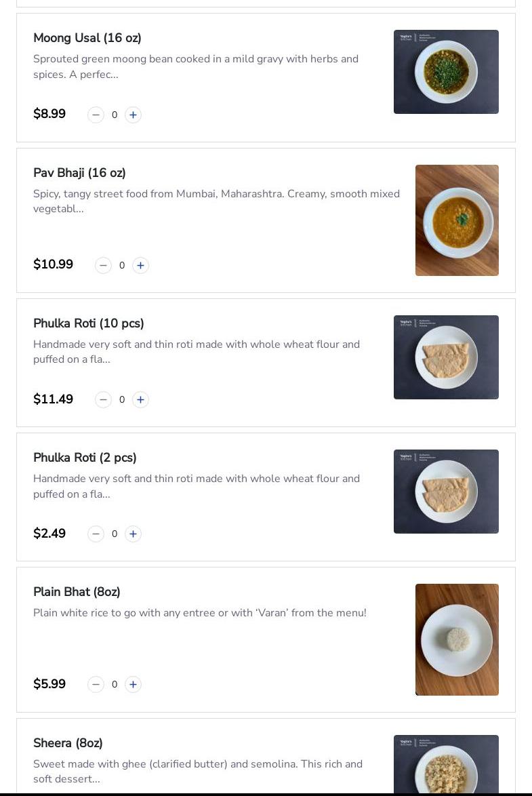Add one Plain Bhat with plus icon
The height and width of the screenshot is (796, 532).
133,685
